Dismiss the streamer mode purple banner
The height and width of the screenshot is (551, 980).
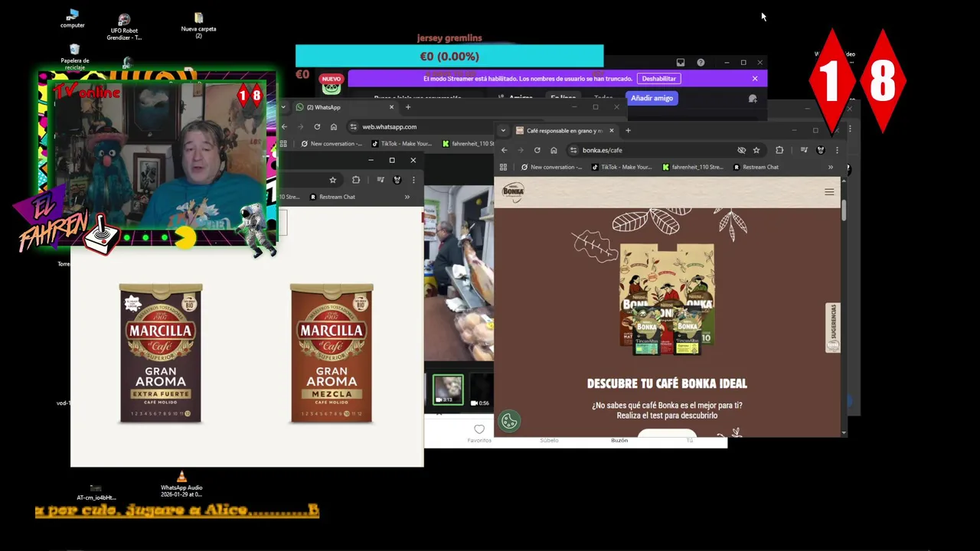point(755,78)
